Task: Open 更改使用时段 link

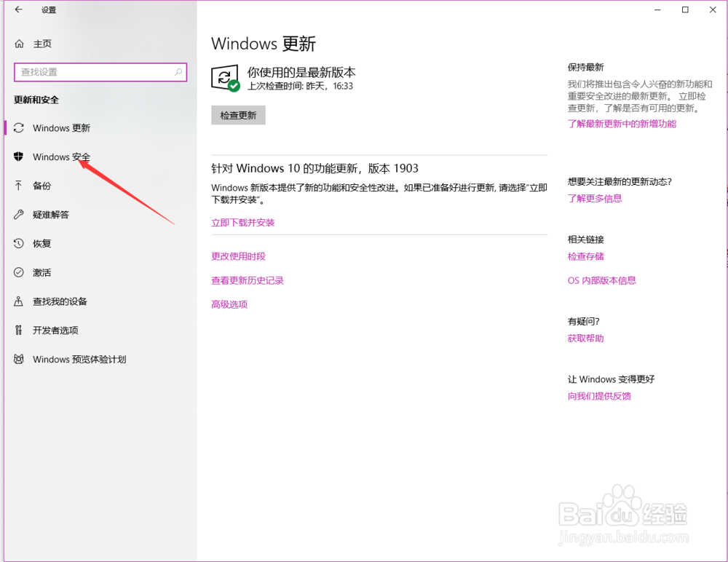Action: (238, 256)
